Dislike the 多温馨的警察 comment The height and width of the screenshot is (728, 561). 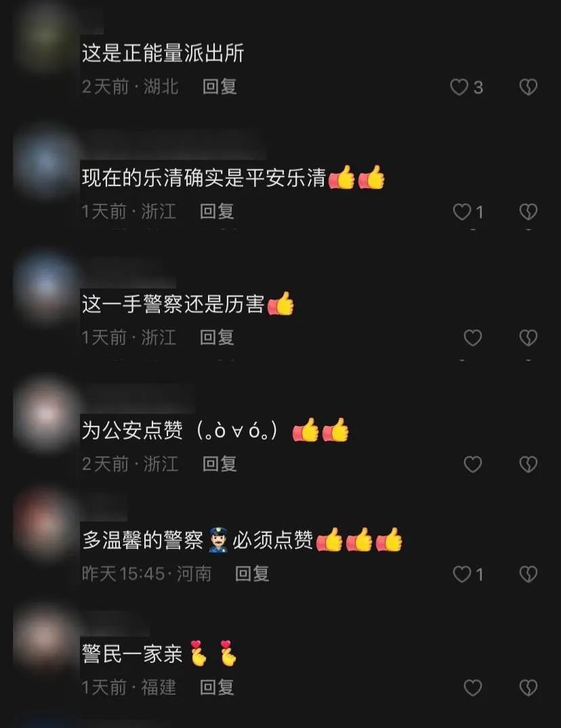[528, 574]
